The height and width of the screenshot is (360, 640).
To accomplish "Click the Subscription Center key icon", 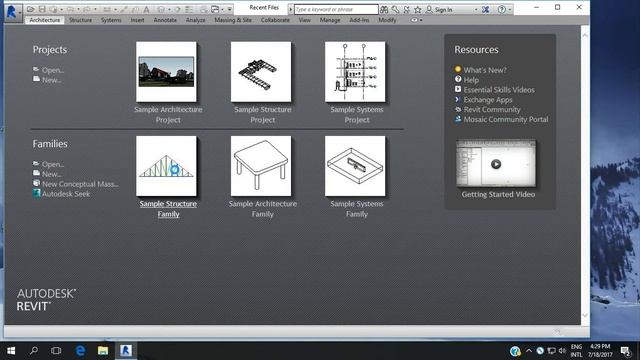I will (x=396, y=9).
